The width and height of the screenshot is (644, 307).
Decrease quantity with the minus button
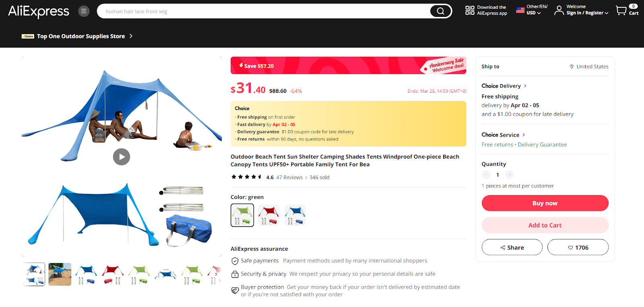click(486, 175)
